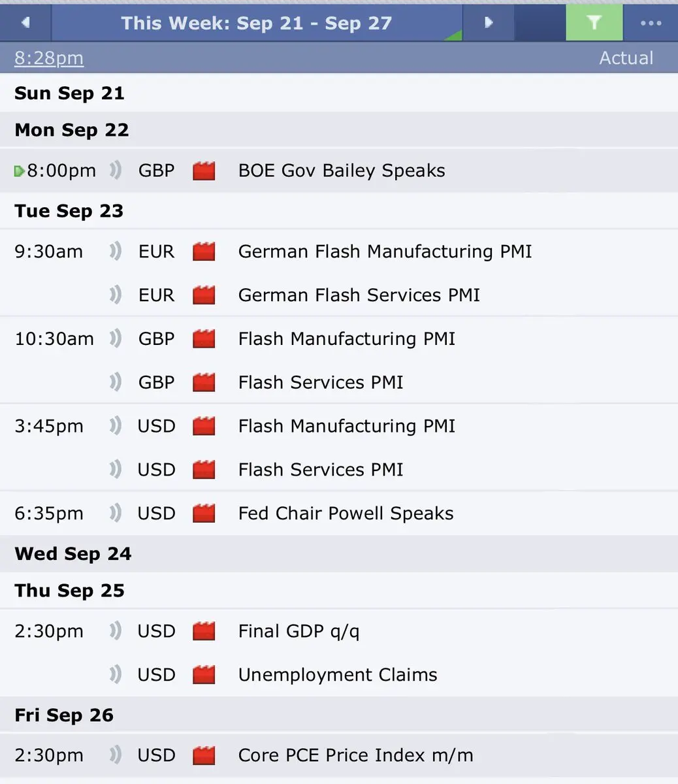The width and height of the screenshot is (678, 784).
Task: Click sound alert icon for Unemployment Claims
Action: (x=116, y=674)
